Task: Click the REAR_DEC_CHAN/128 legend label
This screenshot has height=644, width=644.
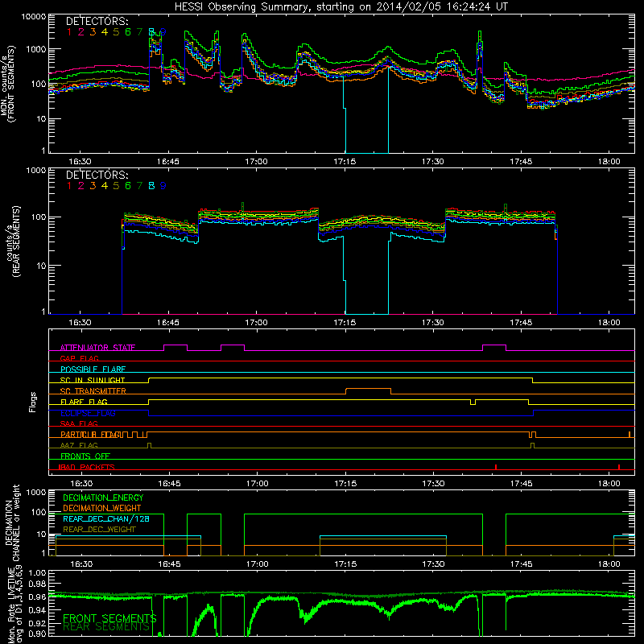Action: point(106,519)
